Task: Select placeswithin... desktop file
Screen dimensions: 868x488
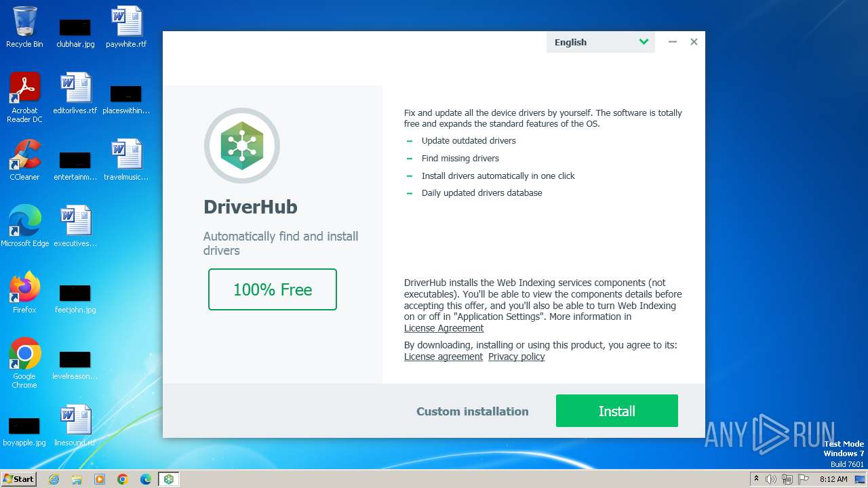Action: 126,99
